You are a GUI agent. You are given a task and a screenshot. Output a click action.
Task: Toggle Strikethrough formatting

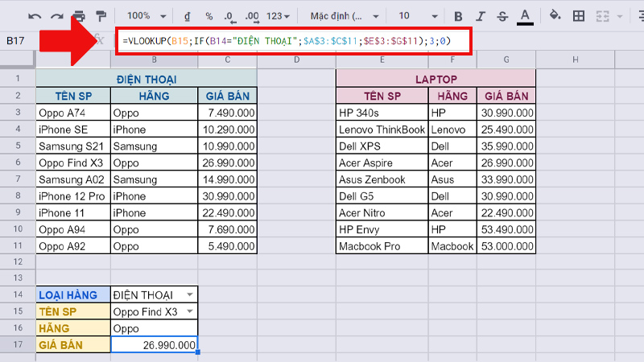pyautogui.click(x=502, y=15)
